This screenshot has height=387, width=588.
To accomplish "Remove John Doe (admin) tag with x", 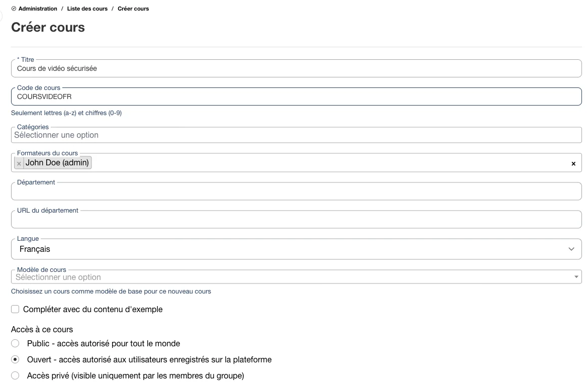I will (x=19, y=163).
